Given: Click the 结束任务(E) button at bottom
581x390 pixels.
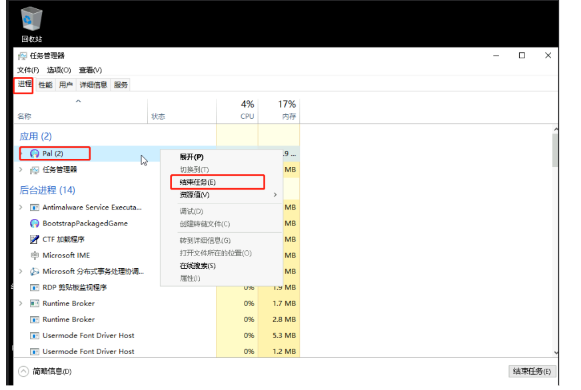Looking at the screenshot, I should [x=532, y=371].
